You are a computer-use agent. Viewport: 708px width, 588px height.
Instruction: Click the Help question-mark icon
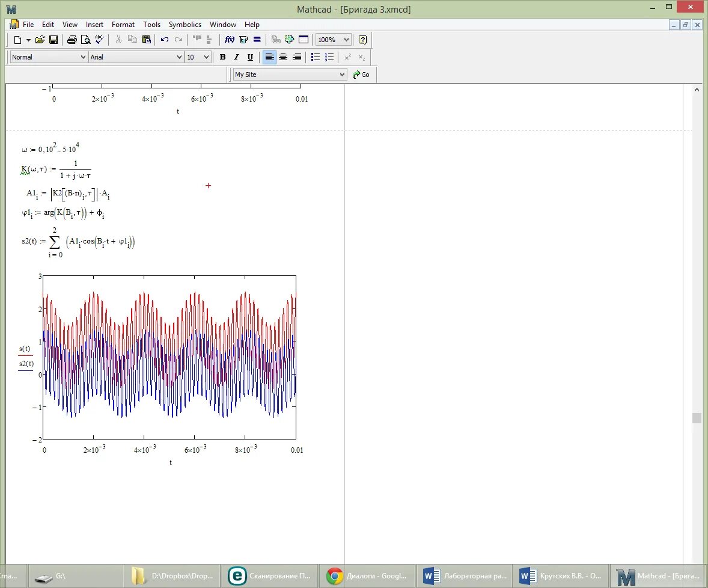click(362, 40)
